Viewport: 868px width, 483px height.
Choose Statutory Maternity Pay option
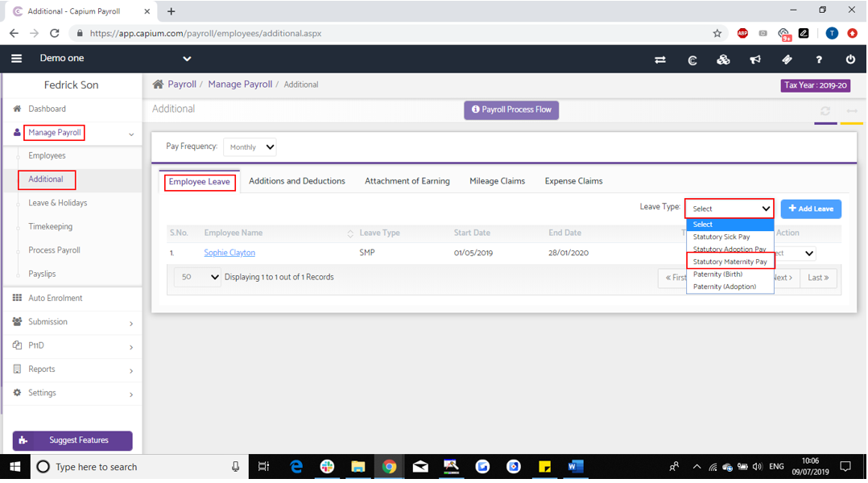coord(730,262)
